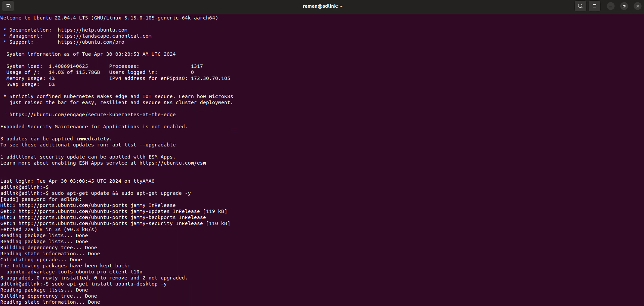Click the Last login line

[x=77, y=181]
